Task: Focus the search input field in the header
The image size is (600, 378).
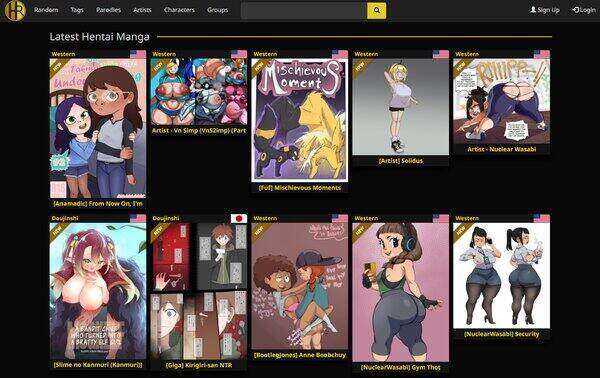Action: coord(304,11)
